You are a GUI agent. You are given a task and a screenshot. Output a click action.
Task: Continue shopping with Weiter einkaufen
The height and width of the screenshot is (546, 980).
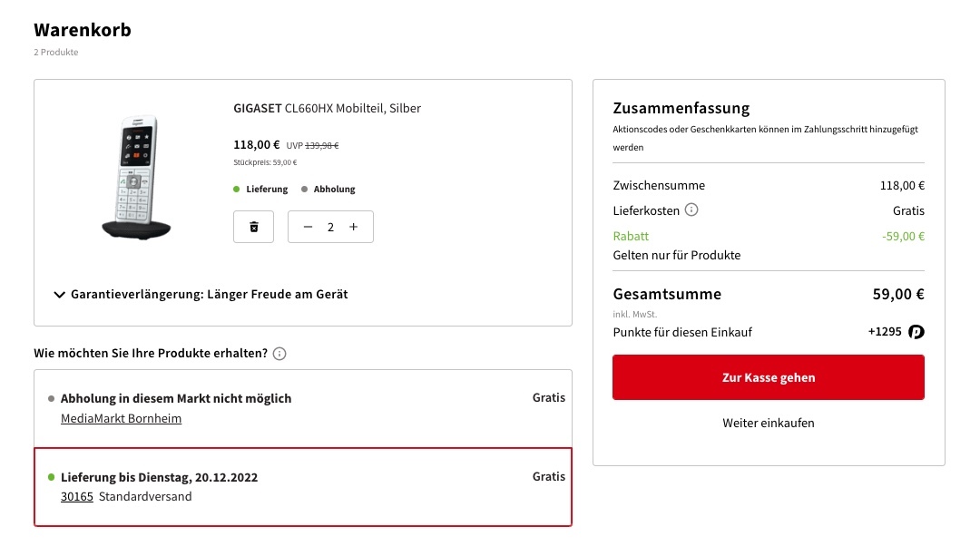pos(769,423)
